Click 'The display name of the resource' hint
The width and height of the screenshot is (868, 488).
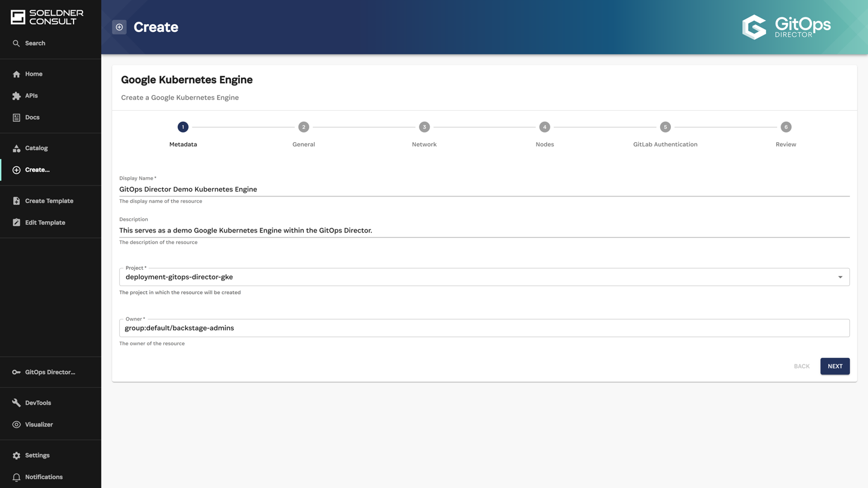point(161,201)
